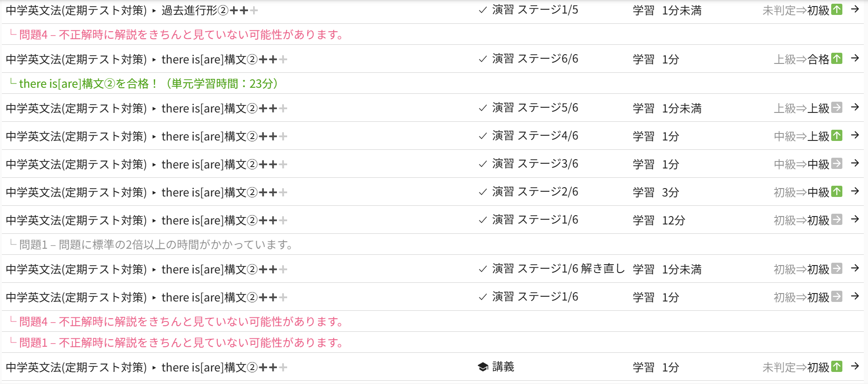Click the 12分 study time entry
The height and width of the screenshot is (385, 868).
674,220
